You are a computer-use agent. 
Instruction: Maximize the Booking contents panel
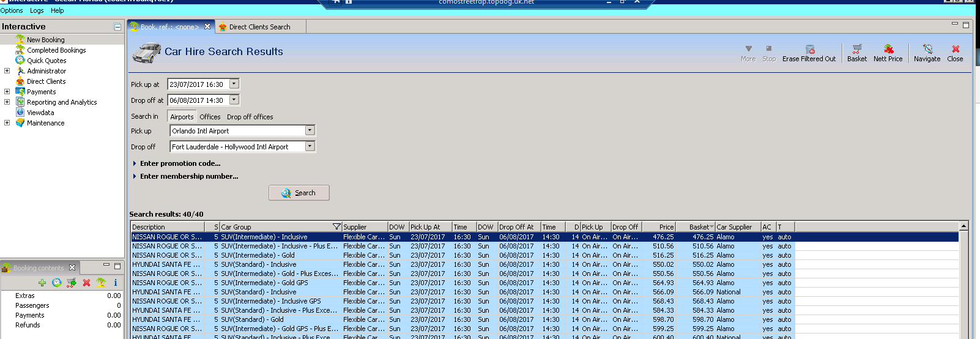117,266
